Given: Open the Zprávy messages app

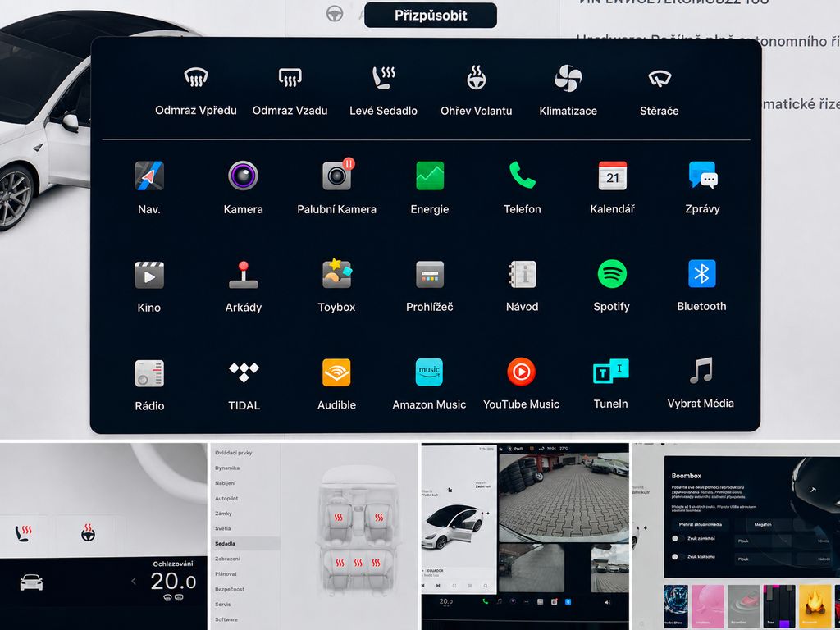Looking at the screenshot, I should click(702, 188).
